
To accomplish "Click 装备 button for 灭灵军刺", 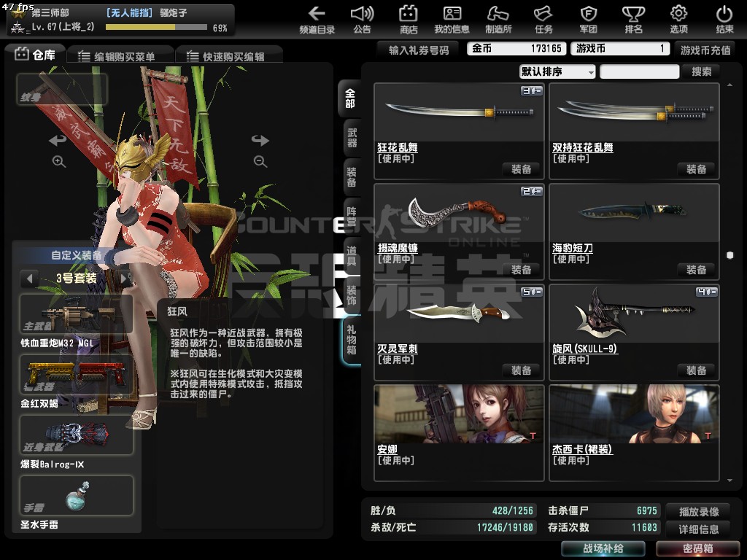I will point(521,370).
